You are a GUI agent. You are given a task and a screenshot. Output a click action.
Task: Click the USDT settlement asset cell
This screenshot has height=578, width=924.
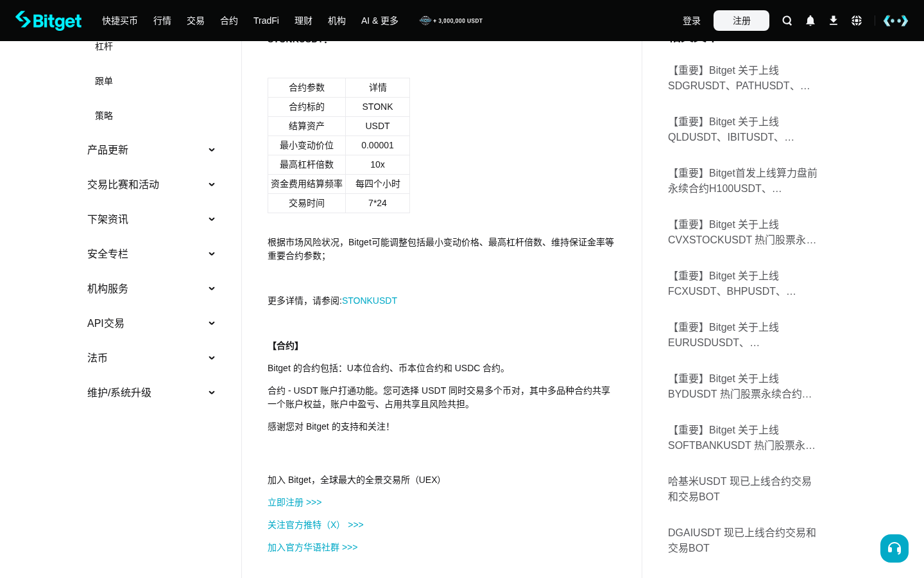(377, 126)
